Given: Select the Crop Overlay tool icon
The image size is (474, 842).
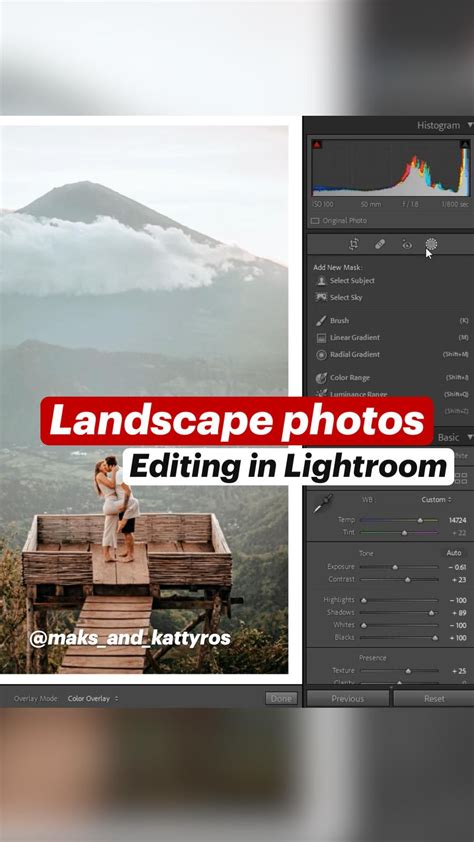Looking at the screenshot, I should (x=353, y=244).
